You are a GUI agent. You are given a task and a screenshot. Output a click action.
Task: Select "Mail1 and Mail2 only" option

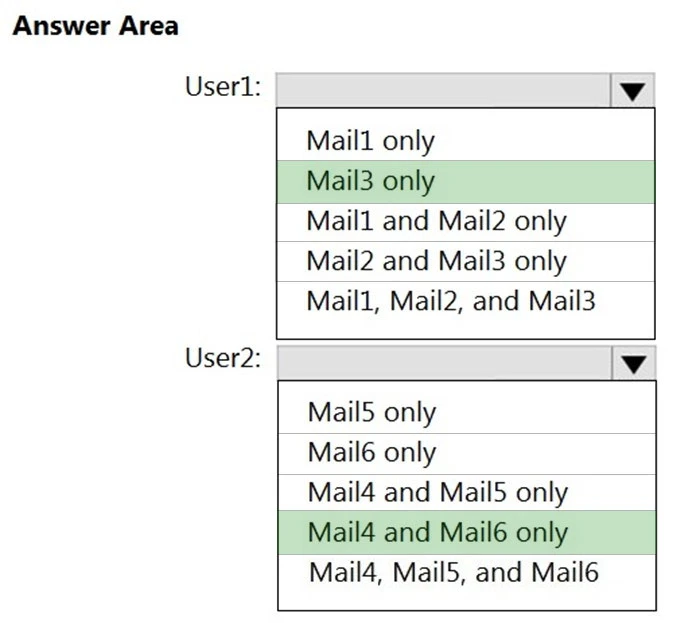(x=436, y=221)
